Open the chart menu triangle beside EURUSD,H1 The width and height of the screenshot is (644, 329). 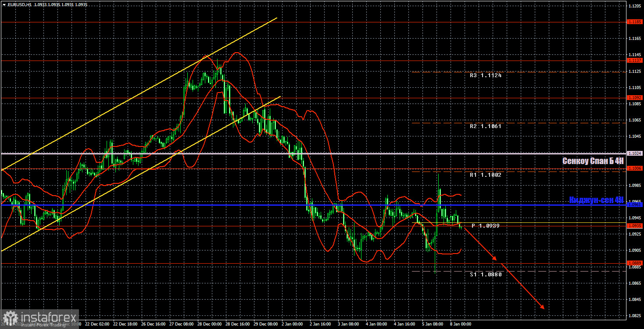pyautogui.click(x=4, y=5)
